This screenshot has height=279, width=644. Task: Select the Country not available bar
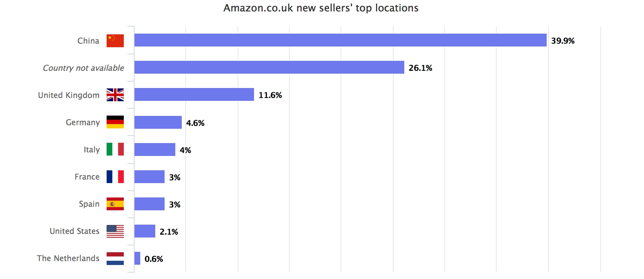tap(269, 67)
